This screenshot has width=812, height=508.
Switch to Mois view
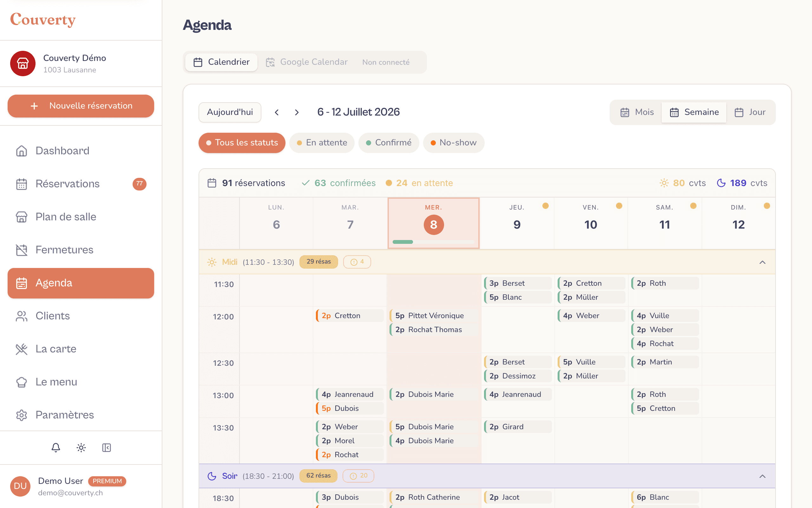click(x=637, y=112)
